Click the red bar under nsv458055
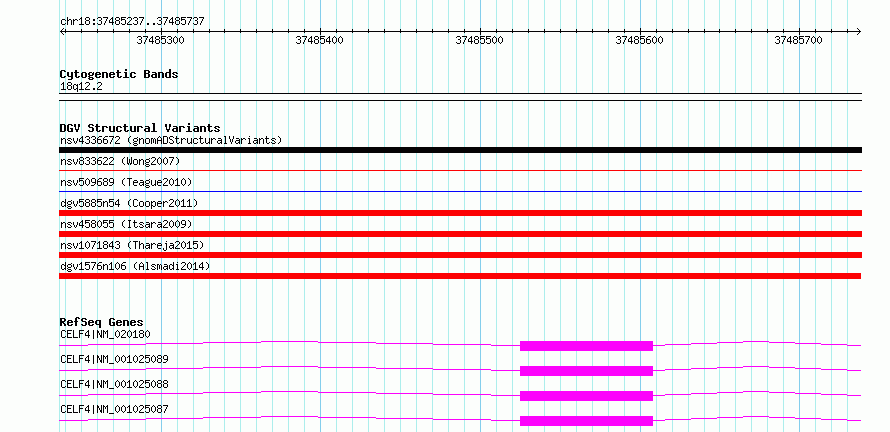Image resolution: width=890 pixels, height=432 pixels. [460, 234]
